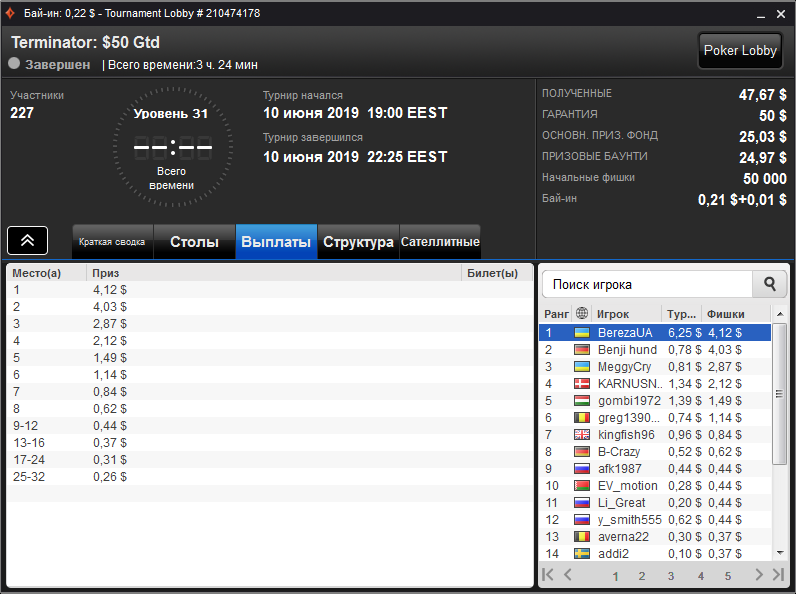The image size is (796, 594).
Task: Select the Сателлитные tab
Action: (x=440, y=242)
